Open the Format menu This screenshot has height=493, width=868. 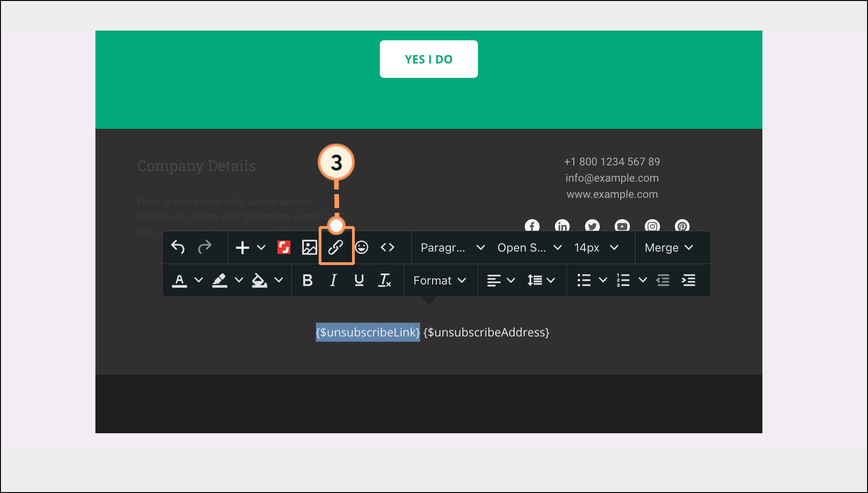pyautogui.click(x=440, y=280)
